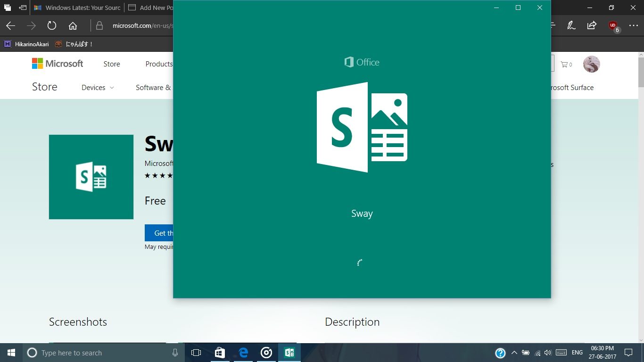Screen dimensions: 644x362
Task: Click the blue help question mark tray icon
Action: 500,353
